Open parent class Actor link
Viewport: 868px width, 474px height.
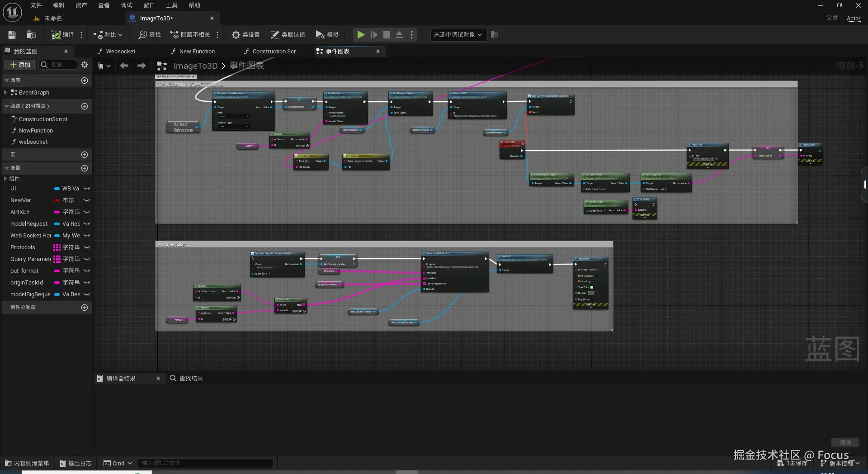point(854,19)
